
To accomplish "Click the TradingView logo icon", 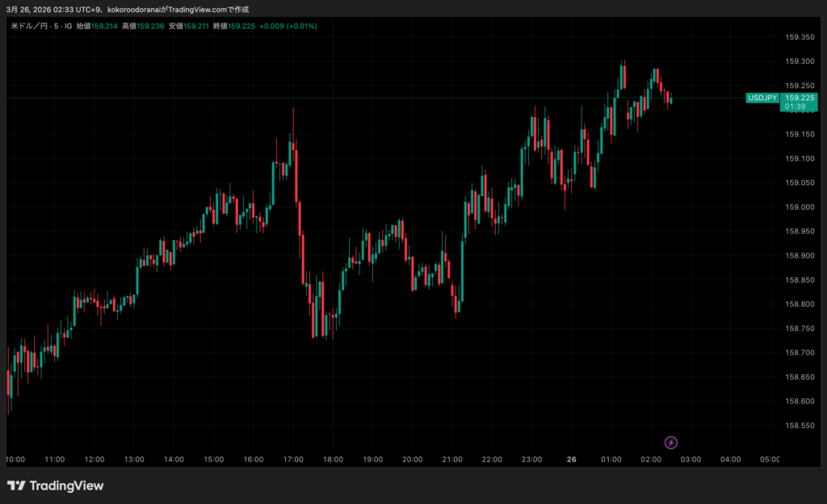I will 16,485.
